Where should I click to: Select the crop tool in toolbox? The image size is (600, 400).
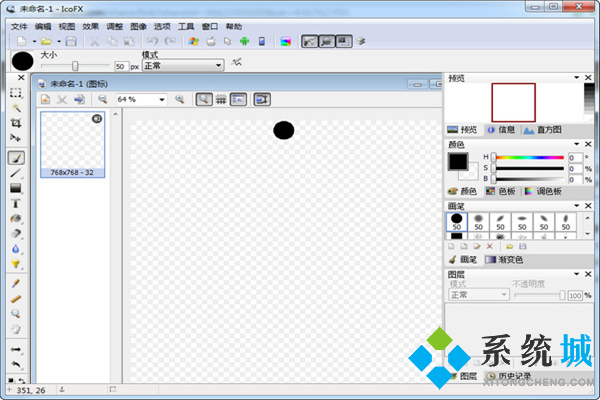pos(16,121)
